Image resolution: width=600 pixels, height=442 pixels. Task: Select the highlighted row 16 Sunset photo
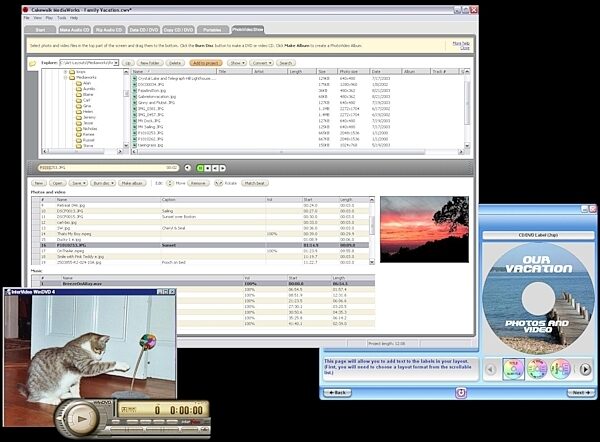coord(200,245)
